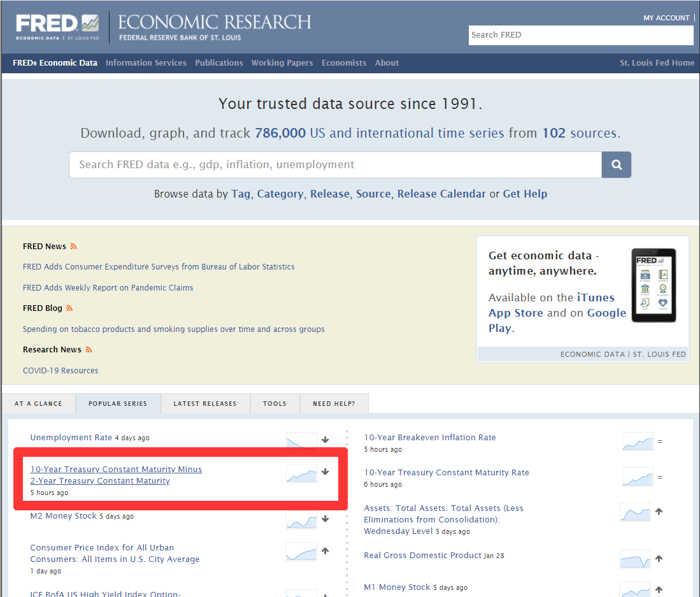Screen dimensions: 700x597
Task: Click the M2 Money Stock sparkline chart
Action: [301, 520]
